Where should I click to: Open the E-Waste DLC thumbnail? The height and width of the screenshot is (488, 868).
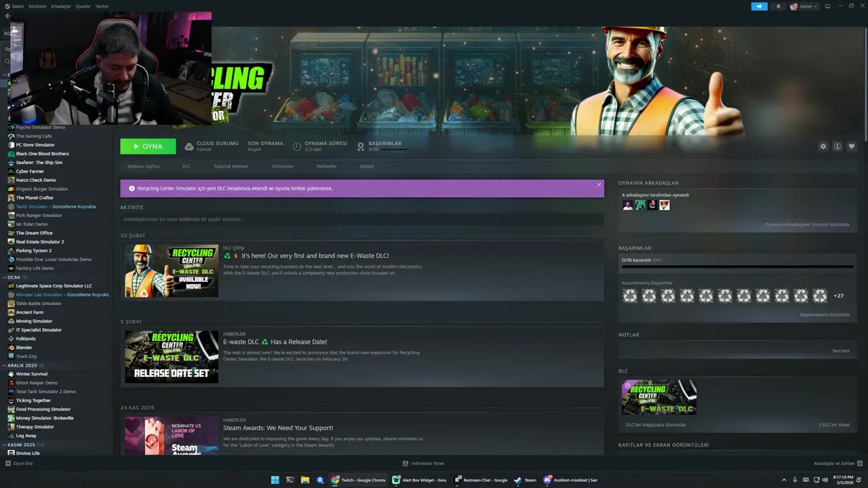coord(659,397)
